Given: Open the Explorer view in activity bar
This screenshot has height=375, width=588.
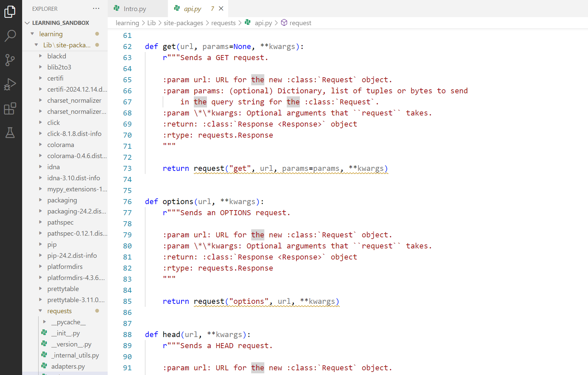Looking at the screenshot, I should [10, 11].
